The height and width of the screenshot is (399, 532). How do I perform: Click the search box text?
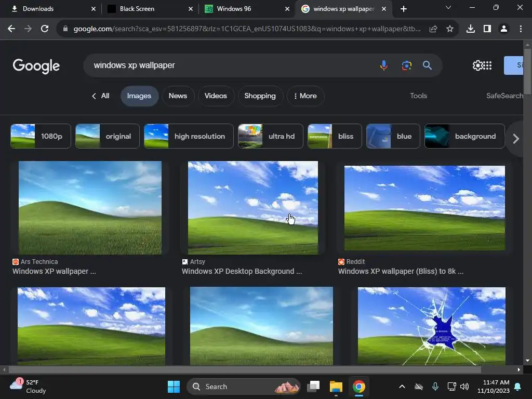point(135,65)
